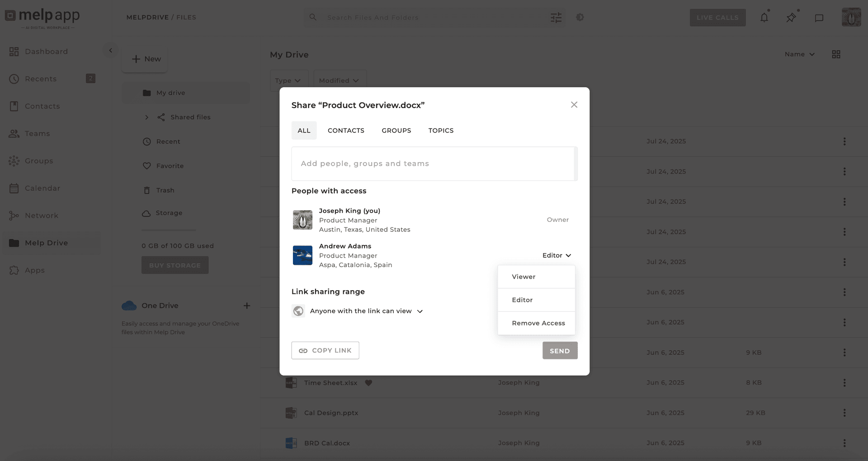Close the Share dialog
The width and height of the screenshot is (868, 461).
click(574, 105)
